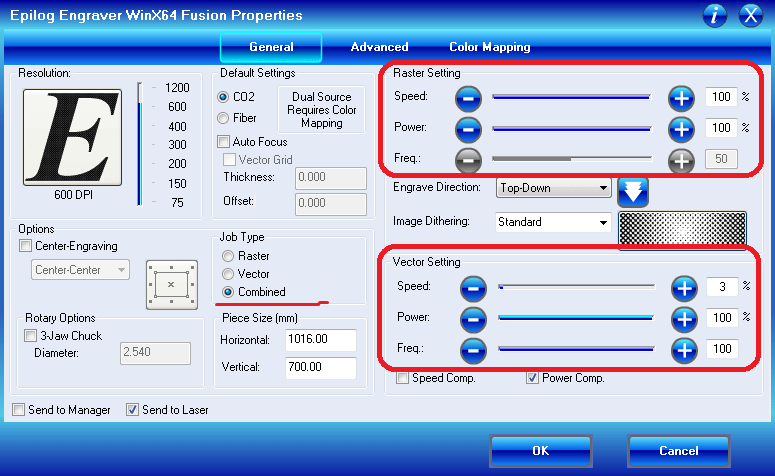Click the Vector Freq value field
Image resolution: width=775 pixels, height=476 pixels.
coord(722,349)
